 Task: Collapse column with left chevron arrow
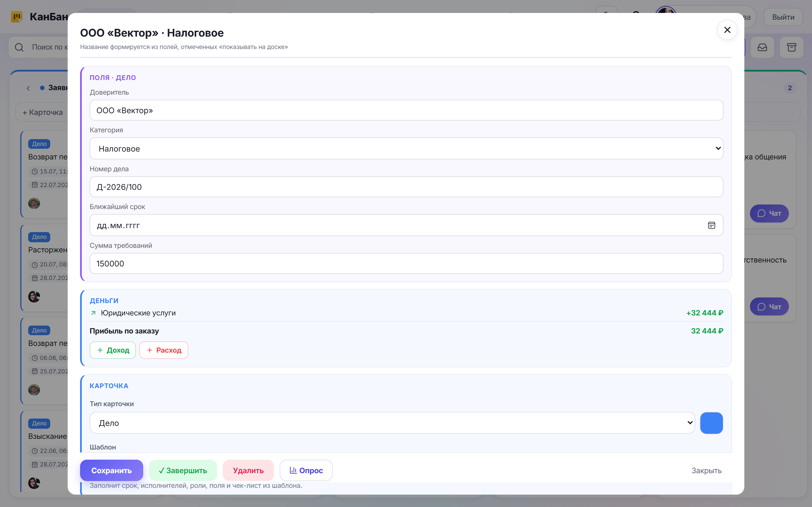coord(28,88)
